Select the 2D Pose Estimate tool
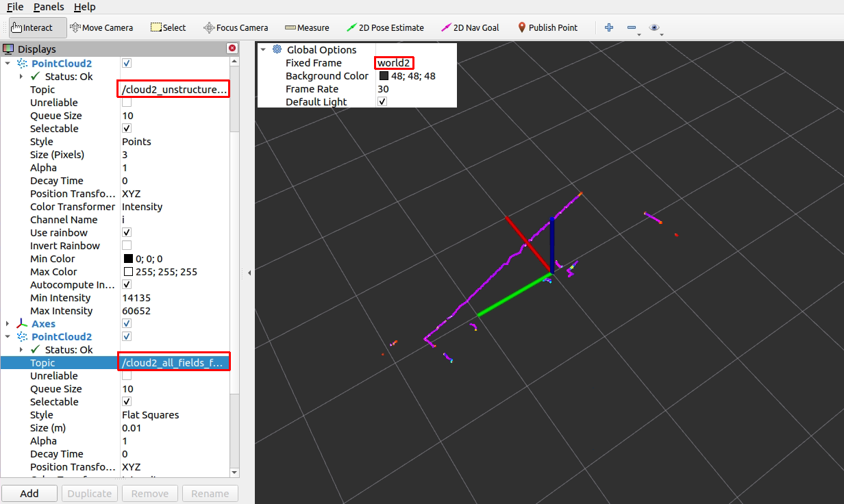Image resolution: width=844 pixels, height=504 pixels. click(385, 28)
